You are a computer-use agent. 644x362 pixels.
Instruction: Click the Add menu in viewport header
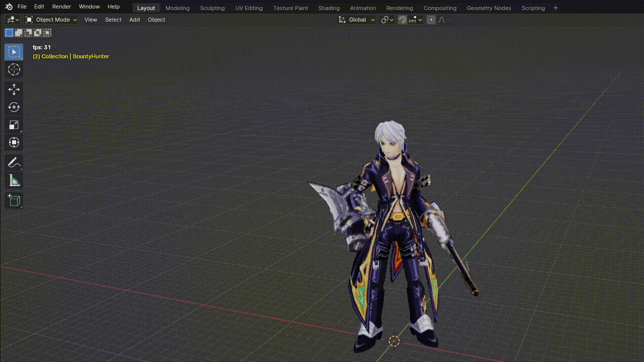coord(134,20)
